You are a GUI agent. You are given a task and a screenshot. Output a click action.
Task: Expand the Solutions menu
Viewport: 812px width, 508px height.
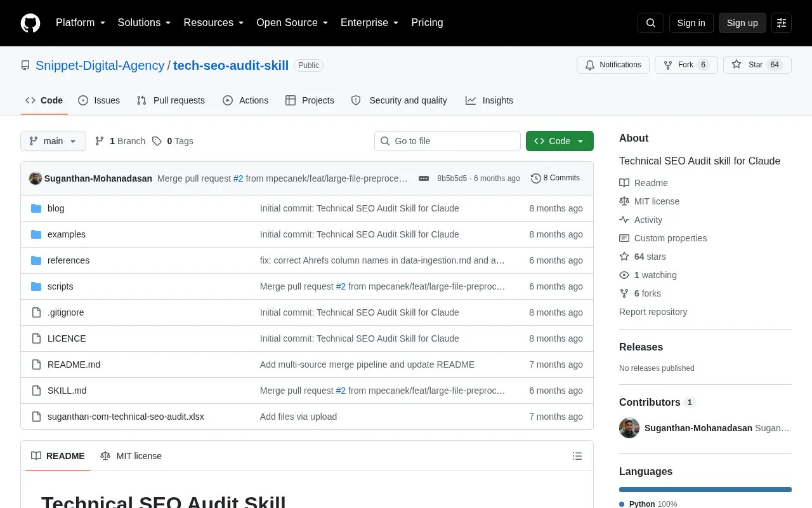pos(144,23)
